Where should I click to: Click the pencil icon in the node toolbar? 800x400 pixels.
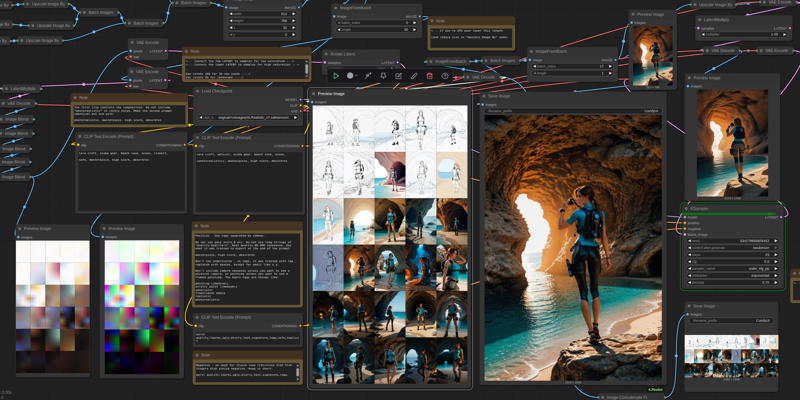414,76
